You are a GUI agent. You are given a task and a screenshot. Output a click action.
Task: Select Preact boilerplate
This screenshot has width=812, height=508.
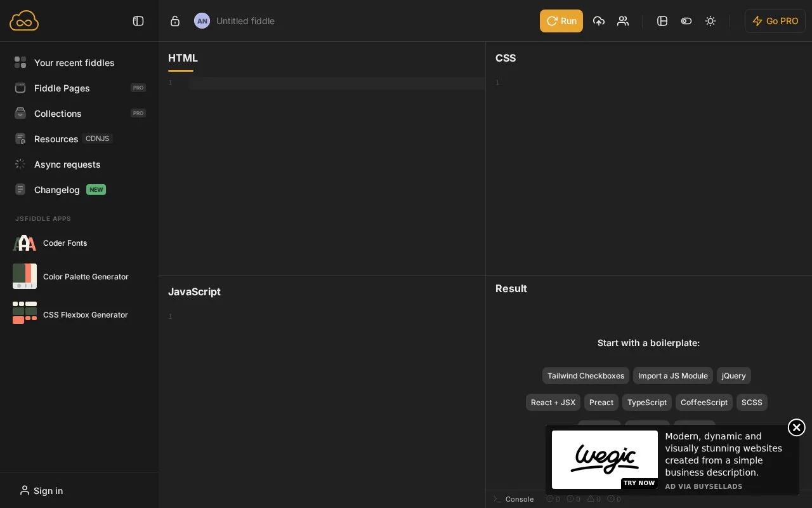[601, 402]
